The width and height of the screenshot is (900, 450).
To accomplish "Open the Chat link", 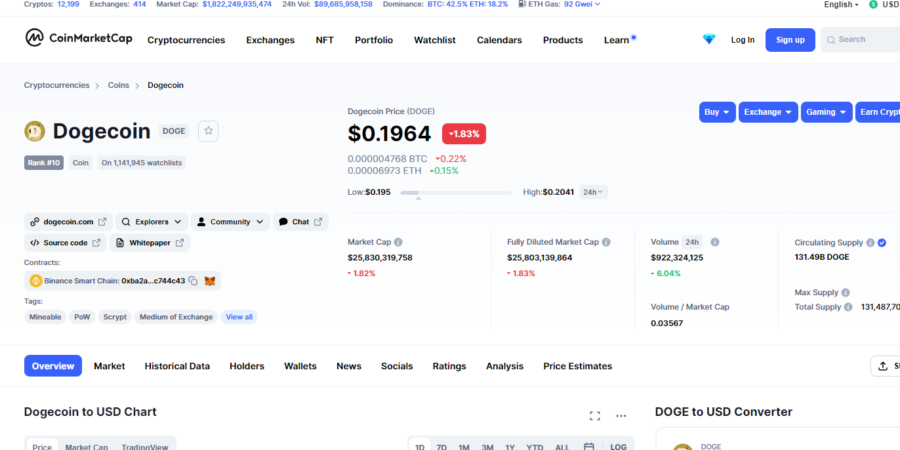I will pyautogui.click(x=300, y=222).
